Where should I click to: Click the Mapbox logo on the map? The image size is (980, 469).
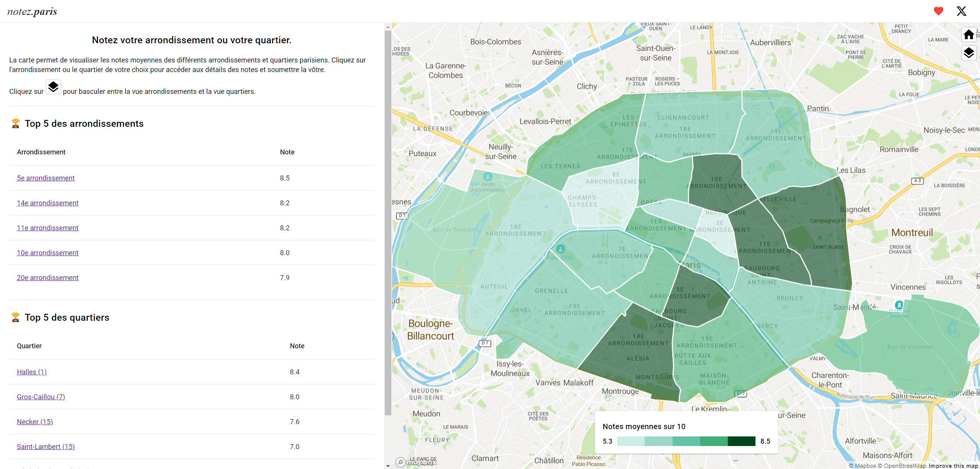416,462
